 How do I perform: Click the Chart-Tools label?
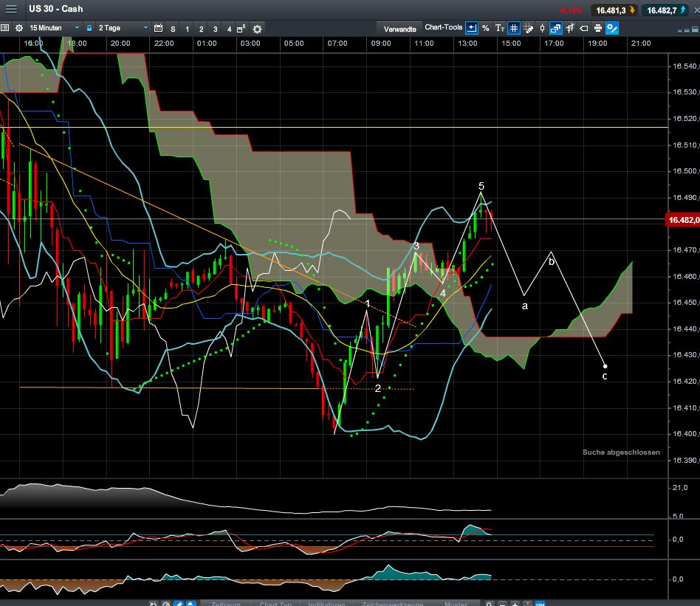click(443, 27)
